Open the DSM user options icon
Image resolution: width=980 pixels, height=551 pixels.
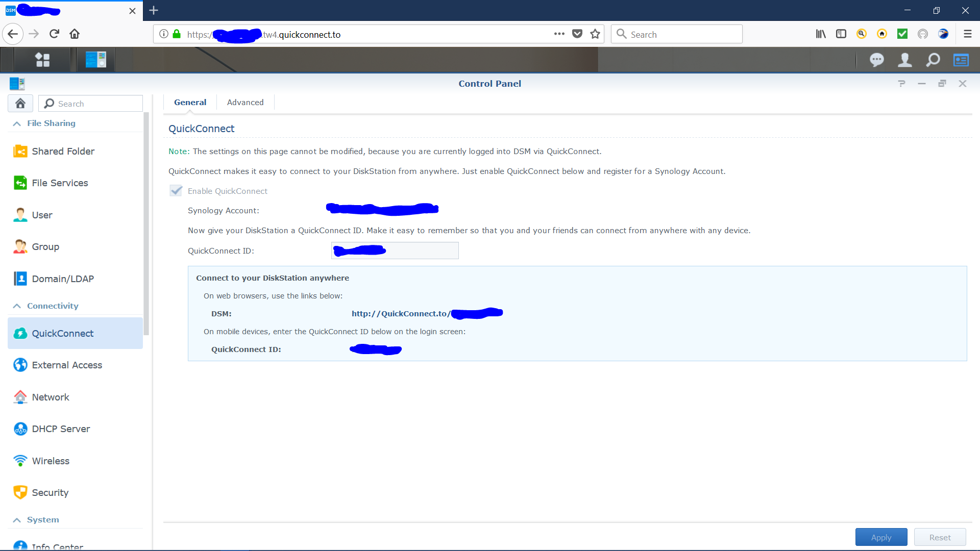pyautogui.click(x=905, y=60)
